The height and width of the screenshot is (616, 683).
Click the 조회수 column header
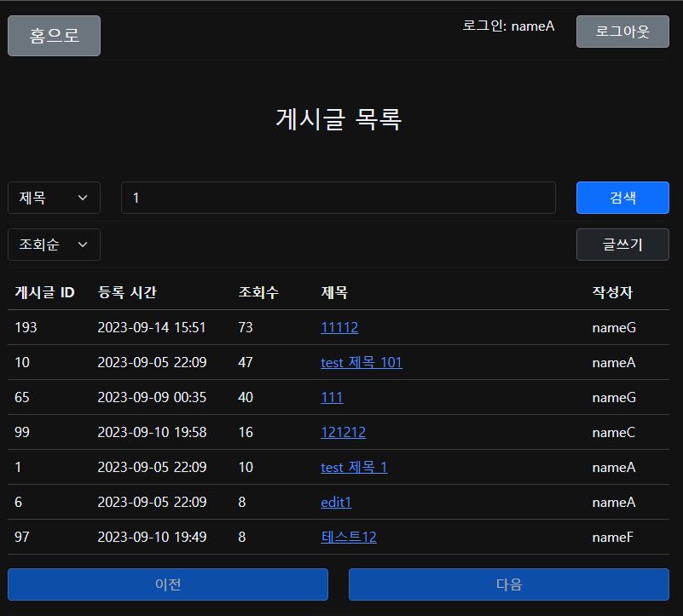256,292
